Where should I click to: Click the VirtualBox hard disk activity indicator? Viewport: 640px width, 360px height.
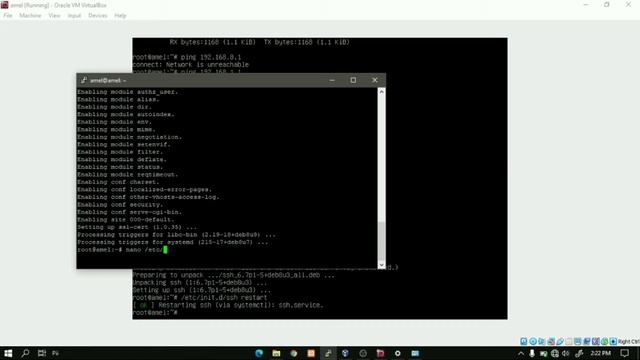[523, 341]
